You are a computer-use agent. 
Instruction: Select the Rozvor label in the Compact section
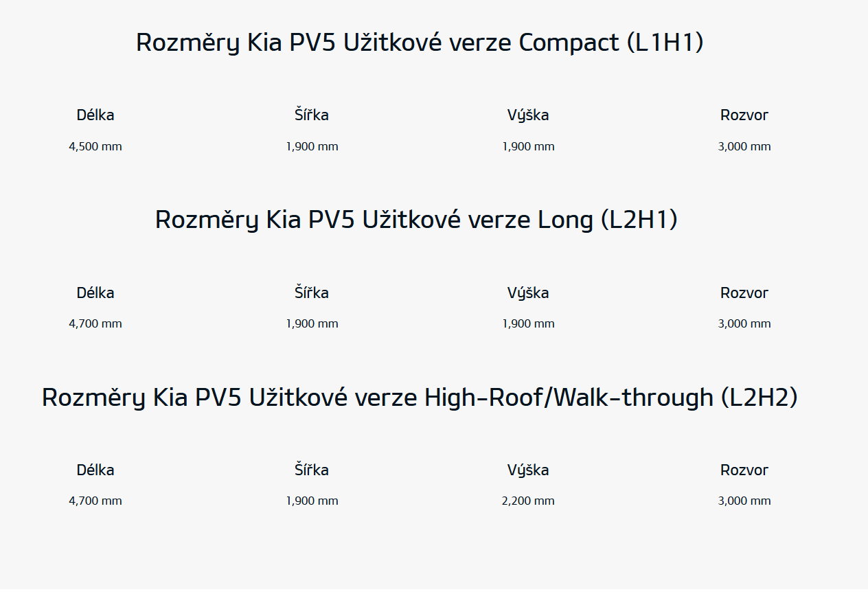pyautogui.click(x=744, y=115)
